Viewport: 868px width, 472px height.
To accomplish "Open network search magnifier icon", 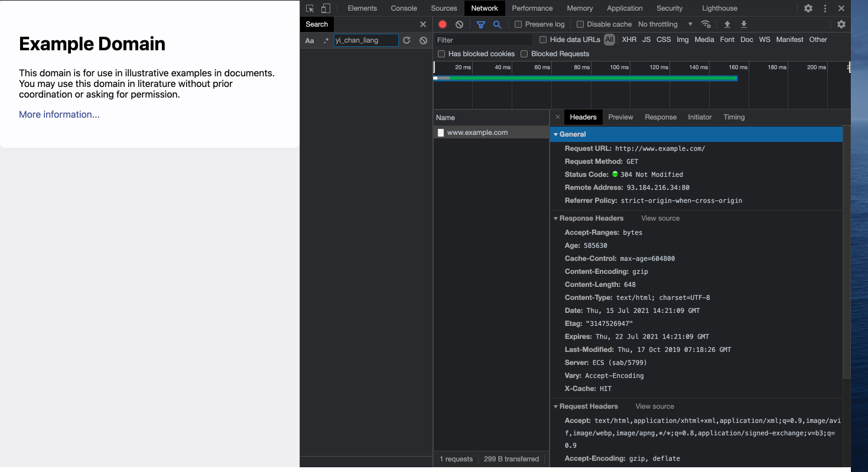I will (x=497, y=24).
